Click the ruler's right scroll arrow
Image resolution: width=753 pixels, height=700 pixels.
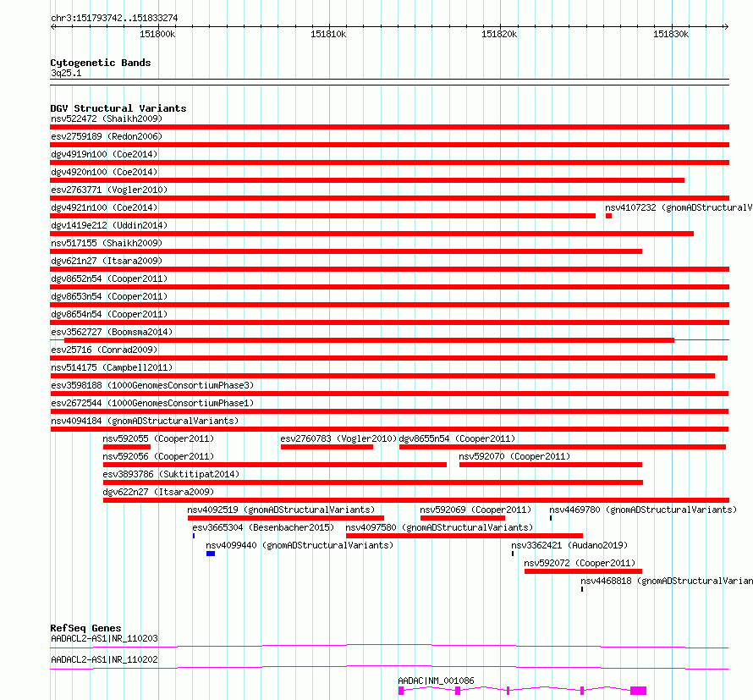coord(726,26)
